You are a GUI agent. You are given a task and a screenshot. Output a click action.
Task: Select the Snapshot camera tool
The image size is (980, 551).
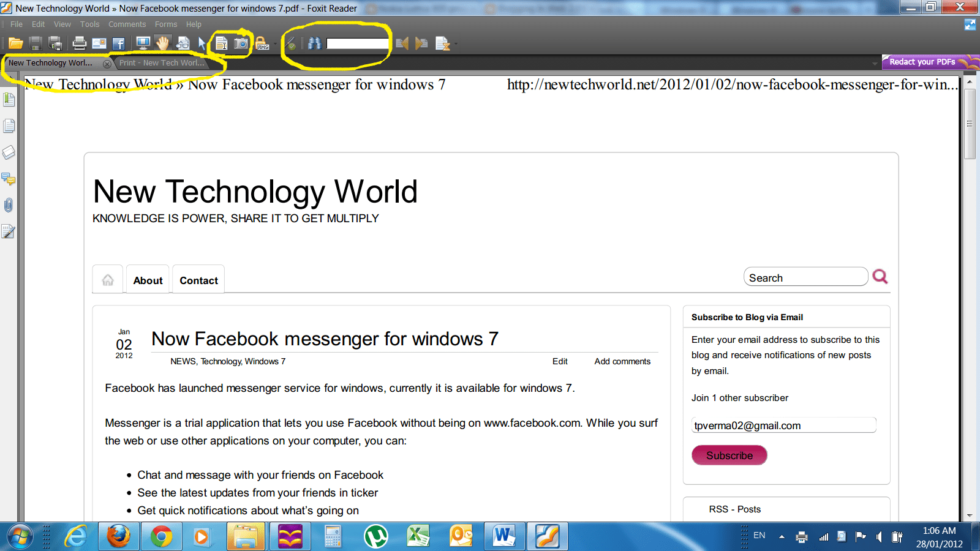coord(241,43)
